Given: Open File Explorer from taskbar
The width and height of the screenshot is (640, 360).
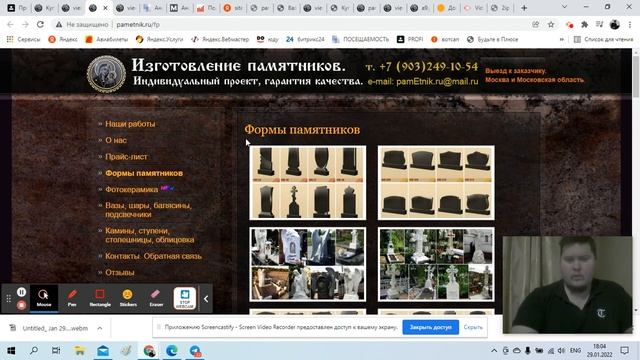Looking at the screenshot, I should point(80,351).
